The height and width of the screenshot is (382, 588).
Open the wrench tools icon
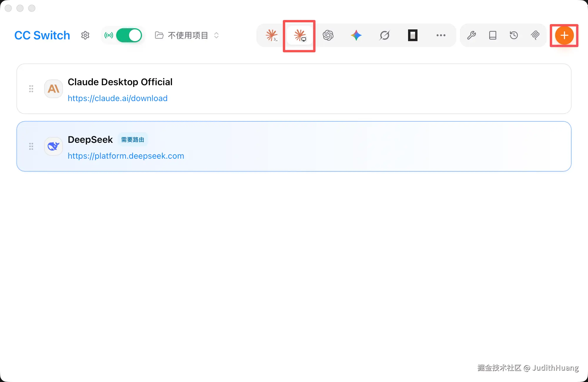(x=471, y=35)
